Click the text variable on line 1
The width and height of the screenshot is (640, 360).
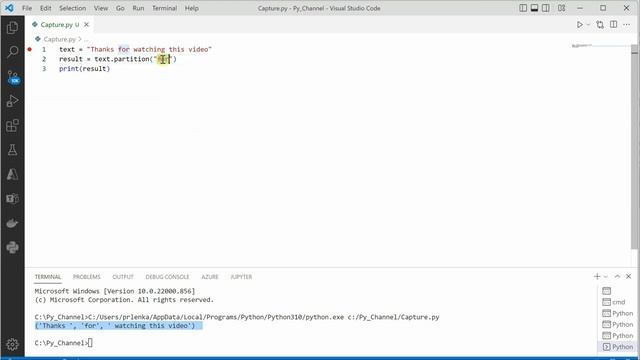coord(67,49)
